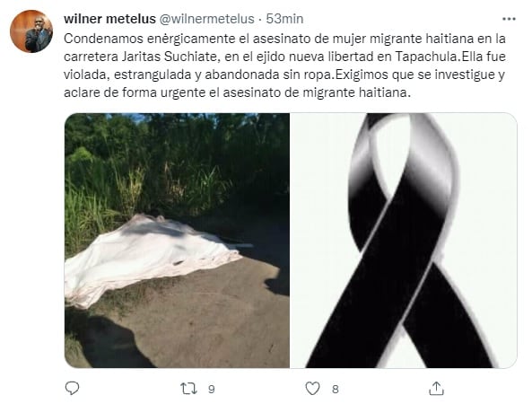Click the reply speech bubble icon
The width and height of the screenshot is (532, 404).
[72, 388]
